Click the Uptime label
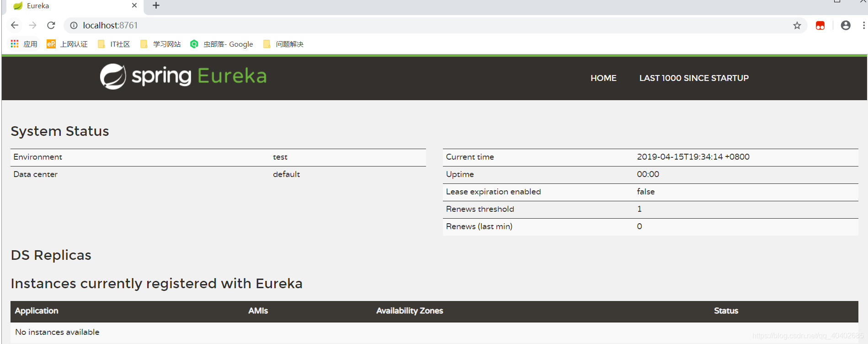The width and height of the screenshot is (868, 344). point(460,174)
